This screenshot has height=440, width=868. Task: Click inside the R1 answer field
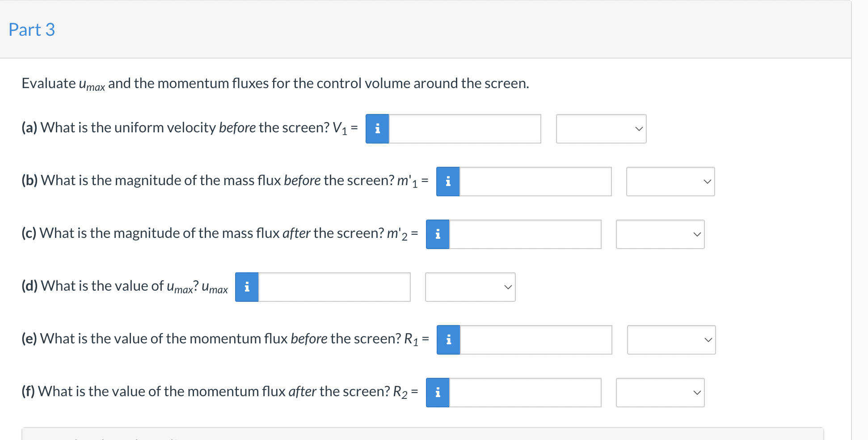coord(536,340)
